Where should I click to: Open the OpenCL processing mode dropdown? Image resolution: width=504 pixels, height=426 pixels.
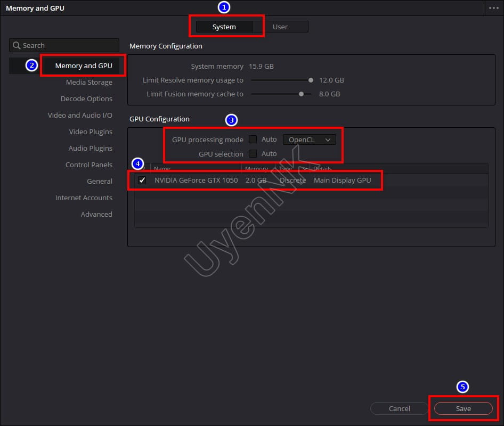[x=309, y=140]
